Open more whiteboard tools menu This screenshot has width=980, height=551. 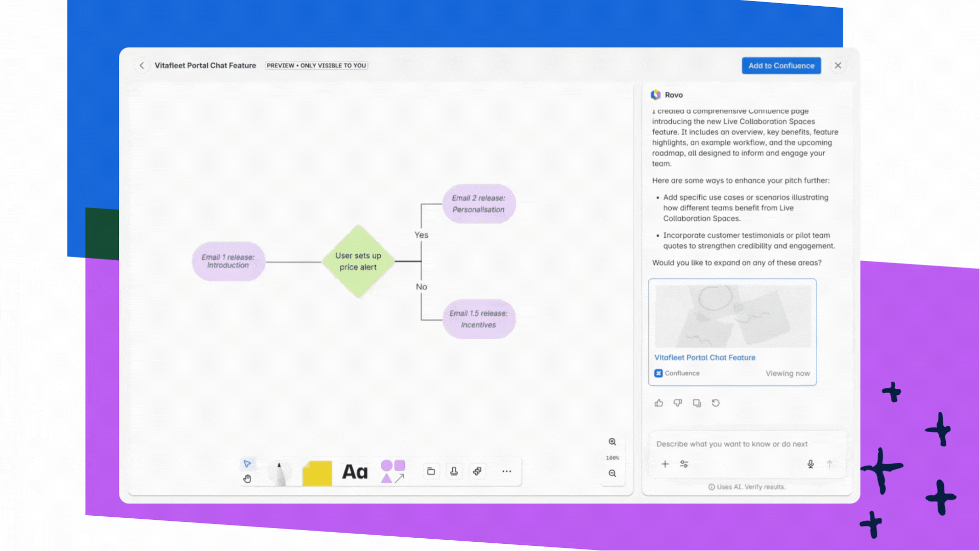click(x=506, y=471)
